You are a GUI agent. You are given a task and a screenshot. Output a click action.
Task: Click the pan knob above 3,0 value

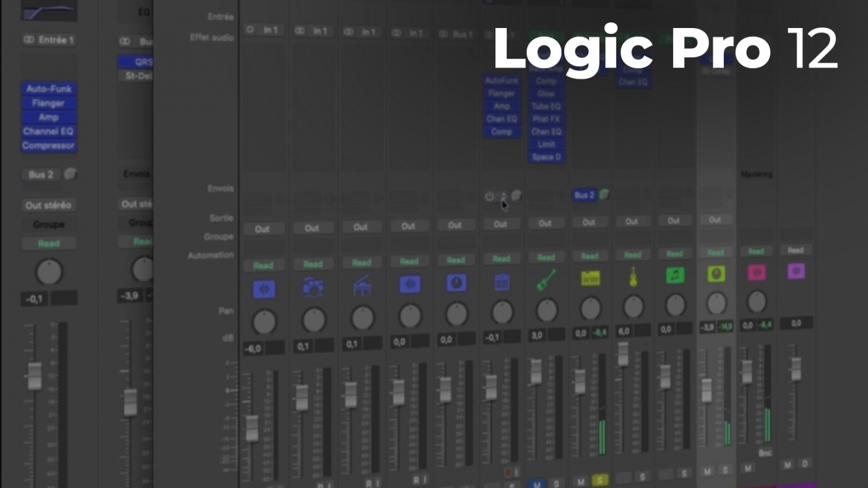coord(546,310)
